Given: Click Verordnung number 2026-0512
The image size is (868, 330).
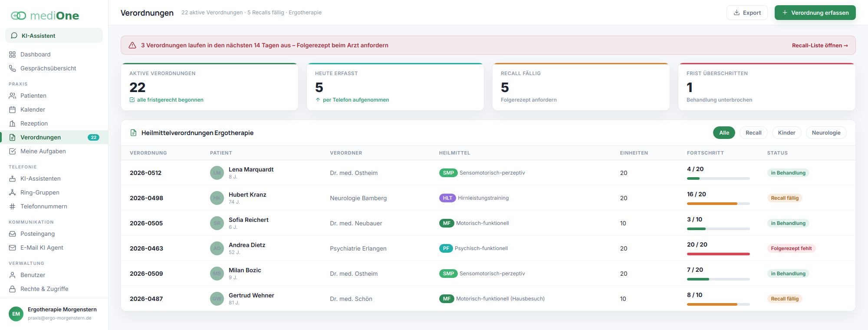Looking at the screenshot, I should click(145, 173).
